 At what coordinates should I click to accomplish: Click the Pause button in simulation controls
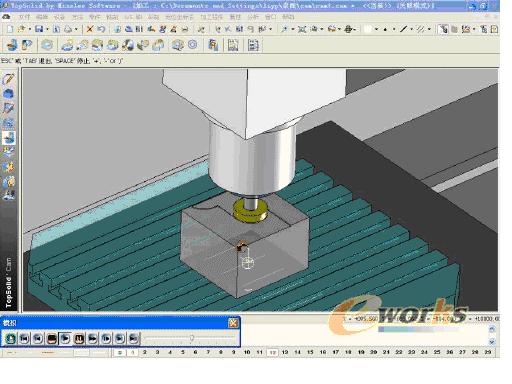tap(79, 339)
